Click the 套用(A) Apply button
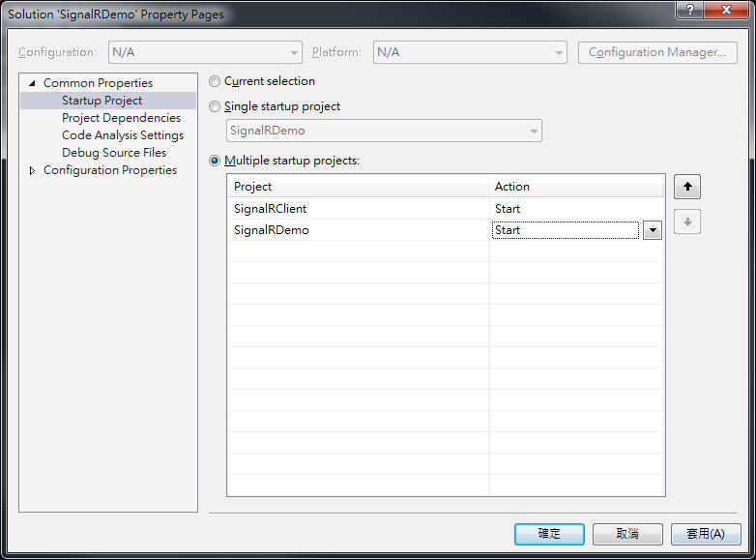This screenshot has height=560, width=756. (x=706, y=534)
